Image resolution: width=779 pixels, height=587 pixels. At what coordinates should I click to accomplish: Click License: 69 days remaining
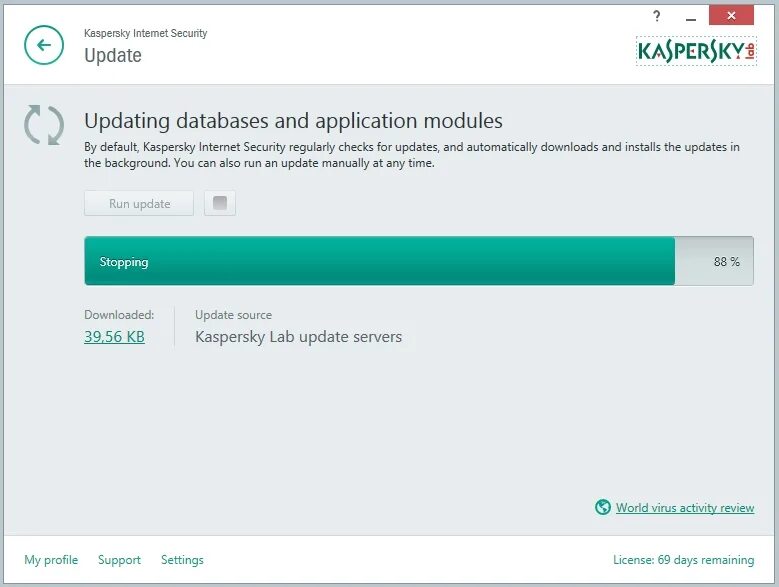click(x=684, y=560)
